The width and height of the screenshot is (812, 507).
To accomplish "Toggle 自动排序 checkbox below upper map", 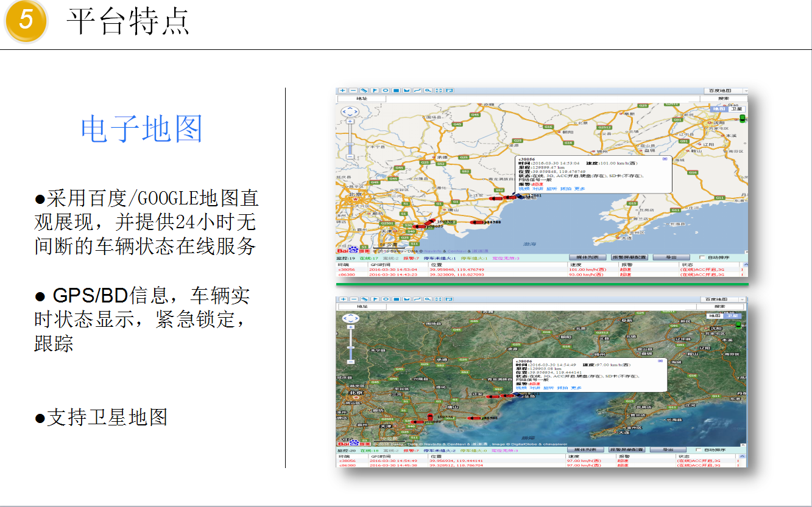I will (702, 257).
